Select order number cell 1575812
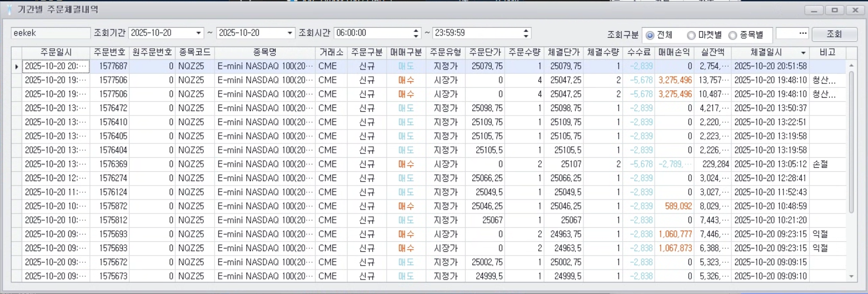 tap(109, 220)
